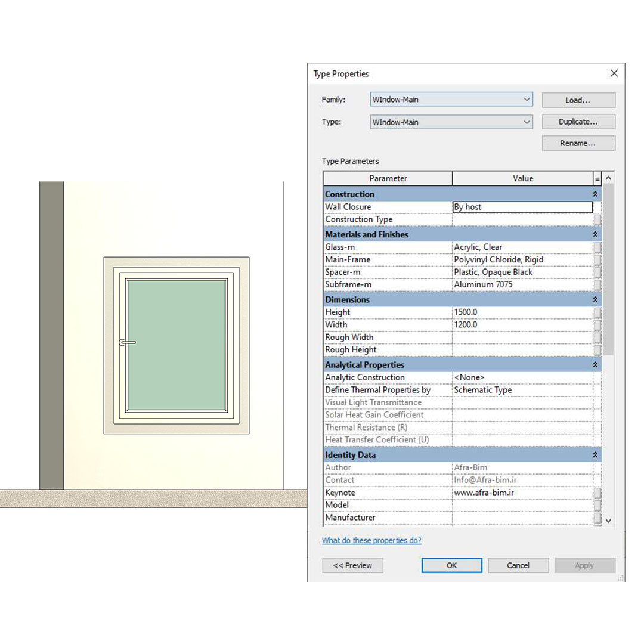The image size is (644, 644).
Task: Click associate parameter button for Height row
Action: click(597, 312)
